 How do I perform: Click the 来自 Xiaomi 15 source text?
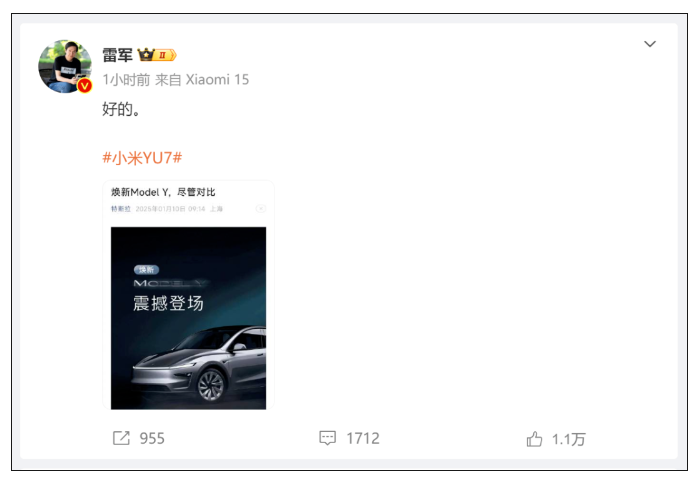(202, 80)
